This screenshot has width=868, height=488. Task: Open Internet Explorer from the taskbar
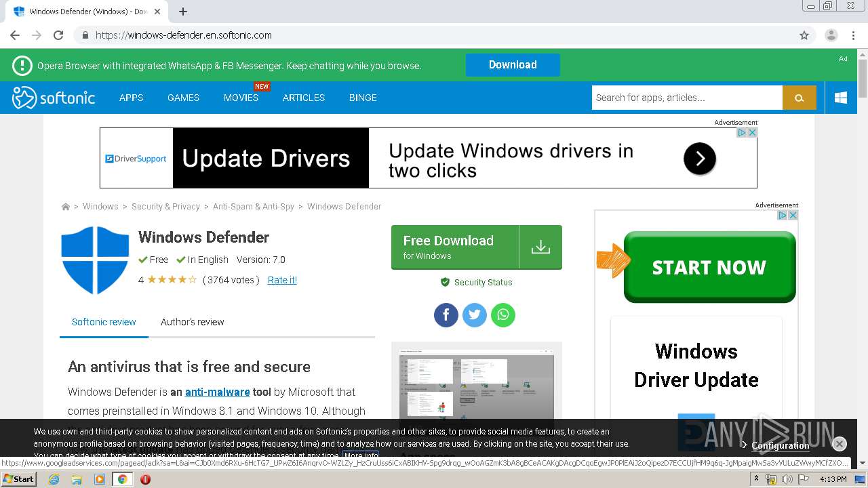(54, 479)
